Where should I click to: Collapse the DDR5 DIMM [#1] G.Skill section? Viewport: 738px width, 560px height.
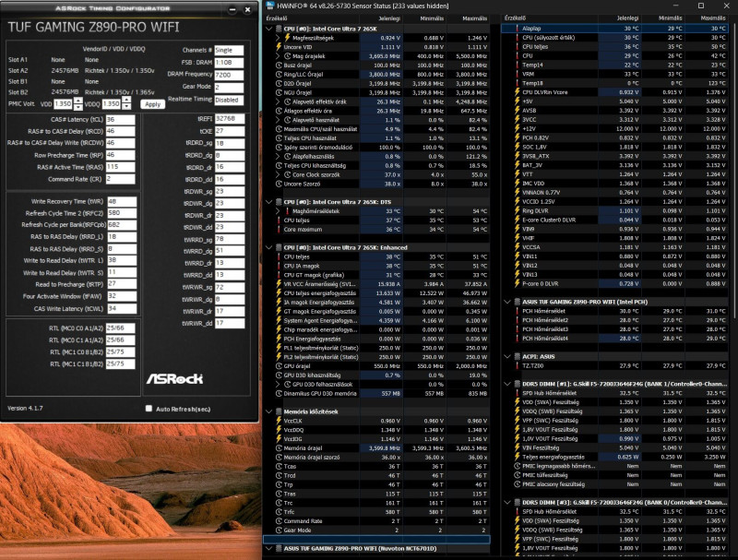click(507, 384)
